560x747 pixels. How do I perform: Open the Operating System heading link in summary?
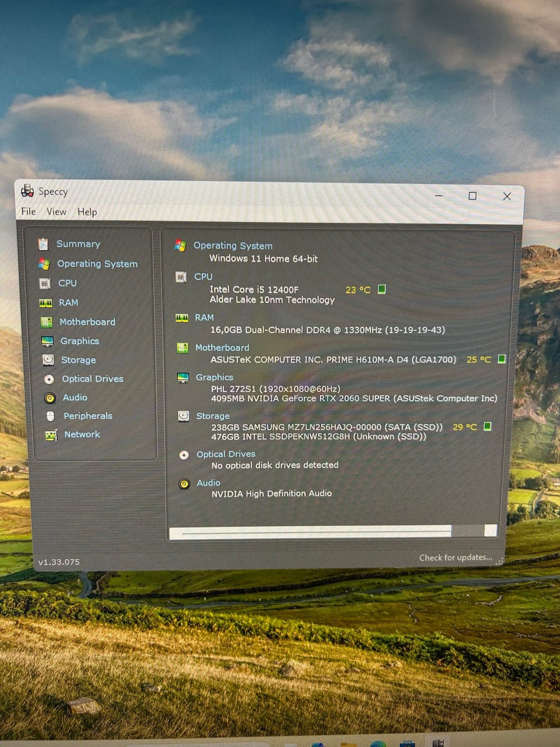(233, 246)
